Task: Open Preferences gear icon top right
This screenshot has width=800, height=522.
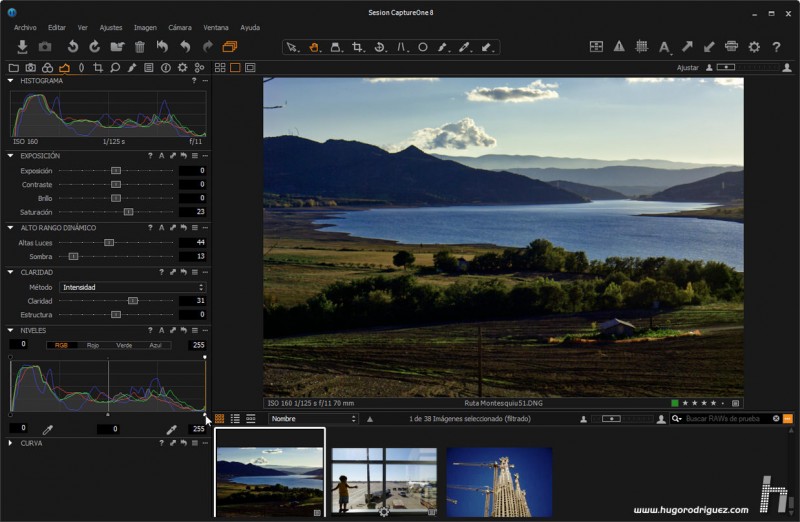Action: (x=754, y=47)
